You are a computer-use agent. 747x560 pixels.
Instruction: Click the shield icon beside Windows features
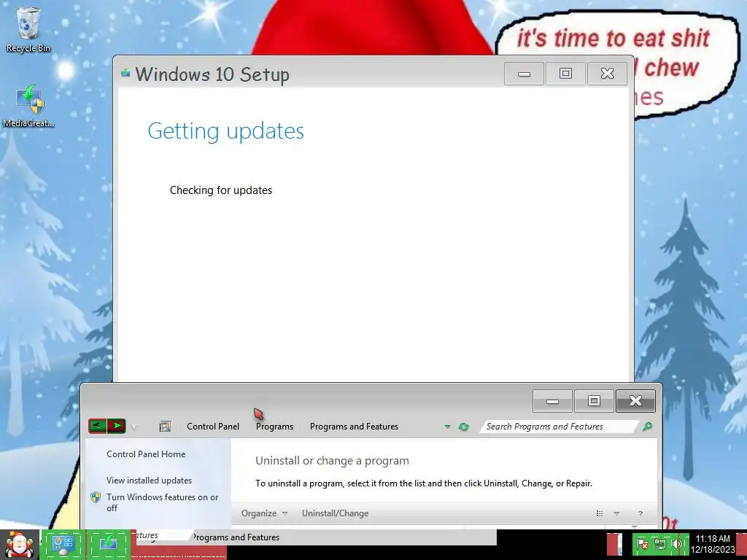coord(96,497)
